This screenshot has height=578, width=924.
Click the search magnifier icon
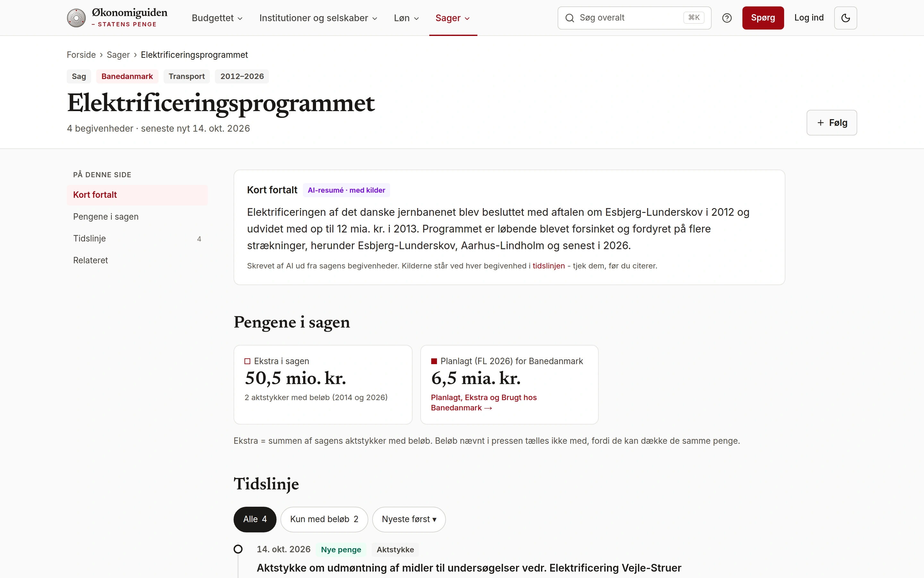(569, 18)
